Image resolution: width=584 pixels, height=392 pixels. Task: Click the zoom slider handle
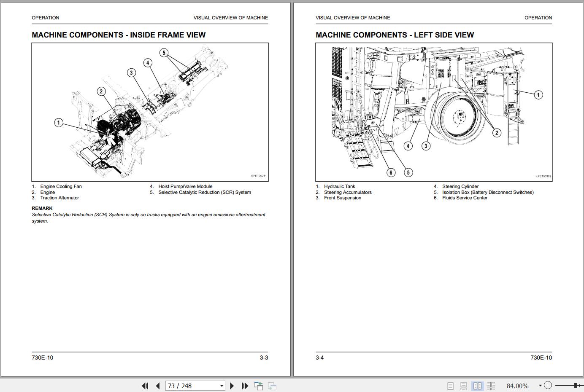click(x=576, y=385)
